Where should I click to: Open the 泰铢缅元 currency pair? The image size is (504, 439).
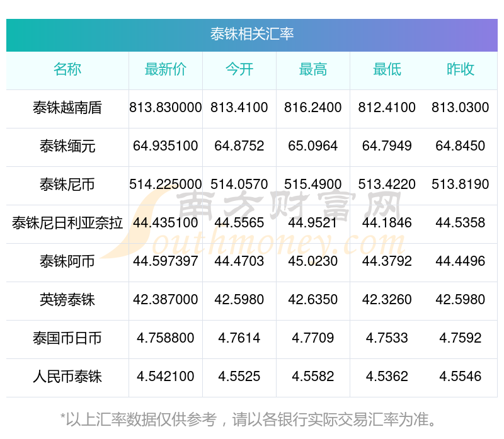pyautogui.click(x=67, y=146)
